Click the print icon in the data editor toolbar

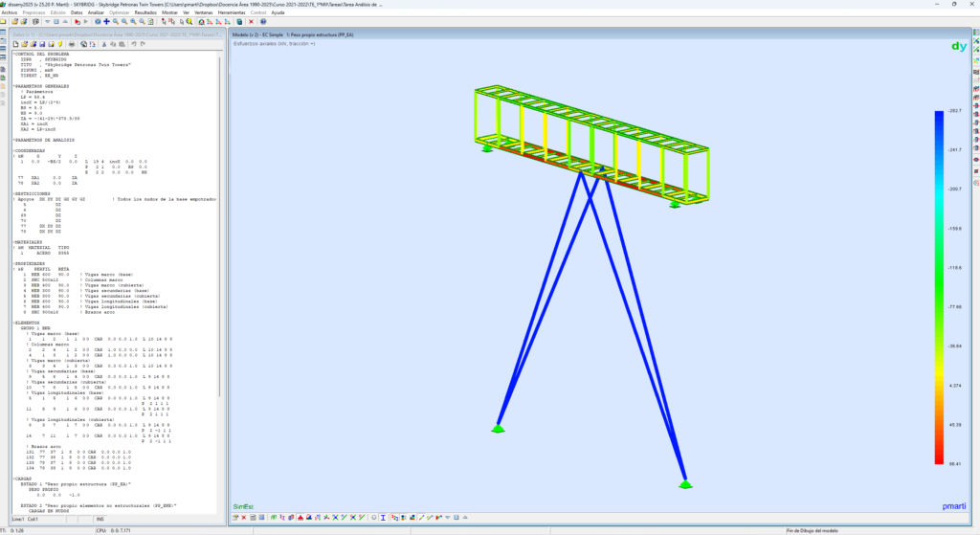click(x=72, y=43)
